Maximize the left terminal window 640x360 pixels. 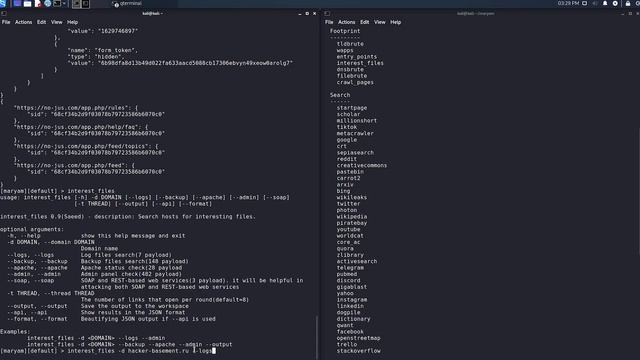(307, 13)
